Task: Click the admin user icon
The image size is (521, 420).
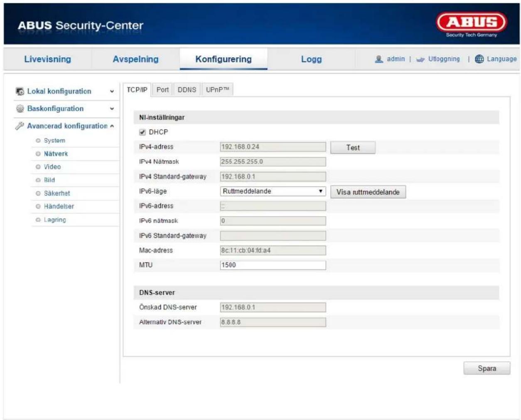Action: pyautogui.click(x=378, y=59)
